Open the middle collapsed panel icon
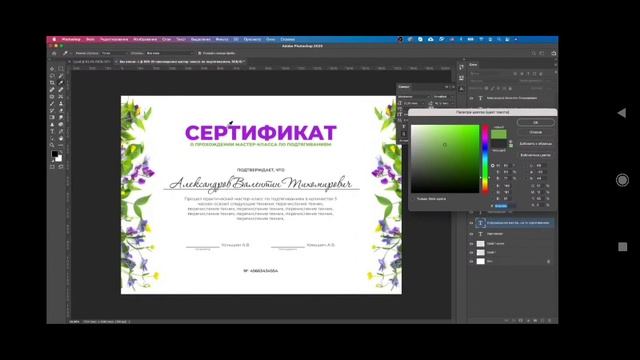This screenshot has width=640, height=360. 461,78
